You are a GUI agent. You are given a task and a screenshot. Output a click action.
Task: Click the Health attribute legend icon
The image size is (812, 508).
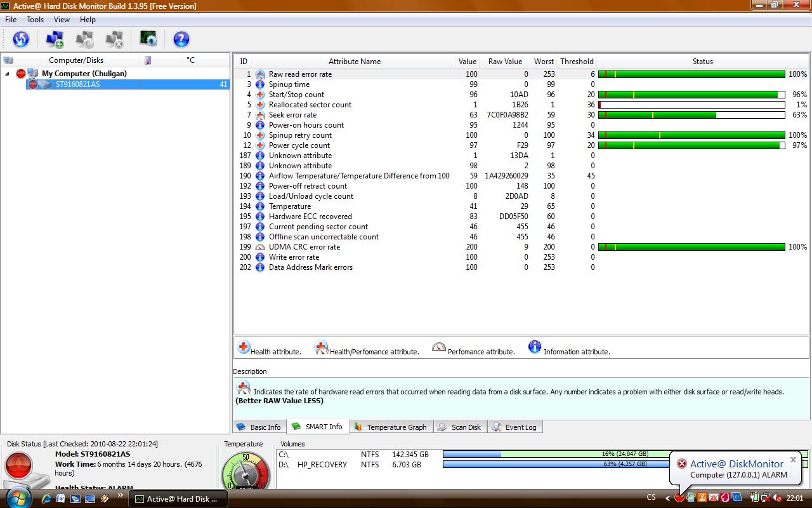point(244,347)
